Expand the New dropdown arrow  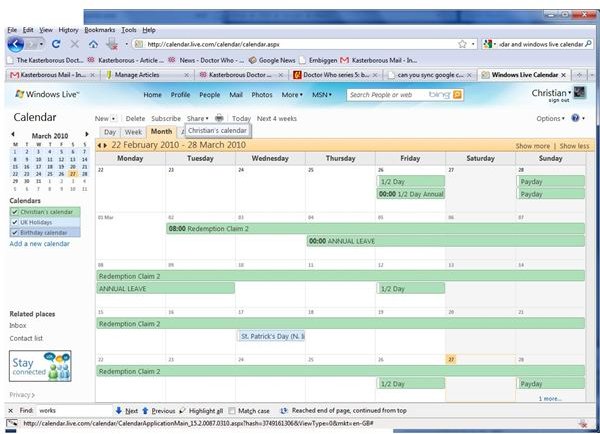click(x=113, y=119)
